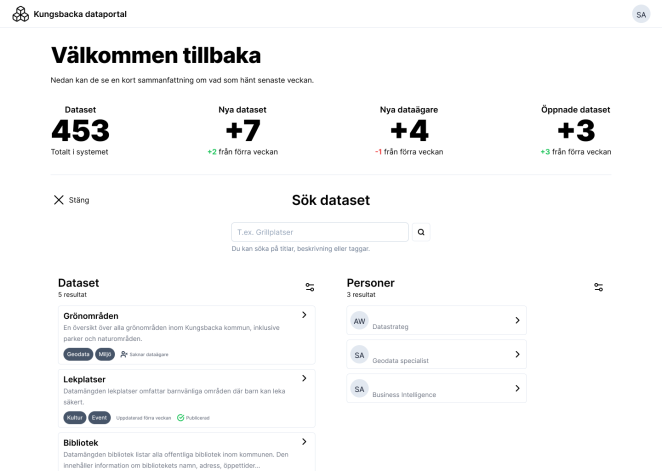This screenshot has height=471, width=662.
Task: Click the AW avatar for Datastrateg
Action: 359,320
